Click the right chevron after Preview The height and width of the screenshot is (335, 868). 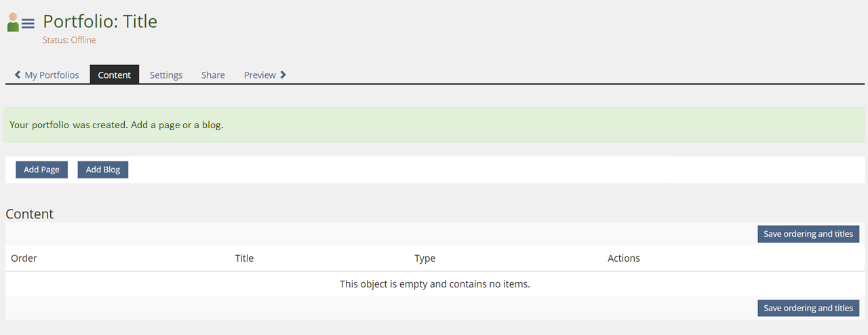point(283,75)
